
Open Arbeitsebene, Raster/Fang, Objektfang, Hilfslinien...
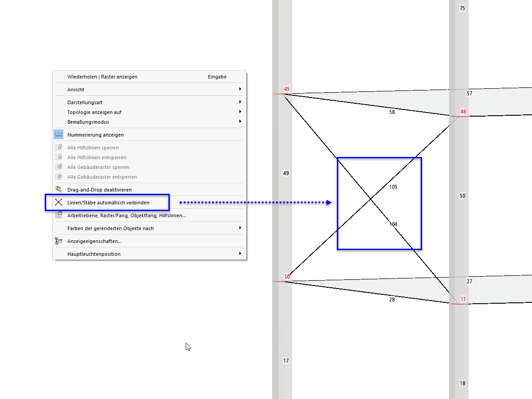click(x=149, y=215)
